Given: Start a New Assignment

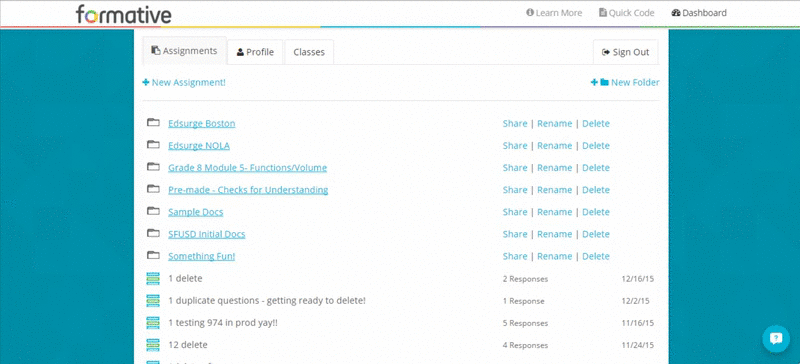Looking at the screenshot, I should click(x=184, y=82).
